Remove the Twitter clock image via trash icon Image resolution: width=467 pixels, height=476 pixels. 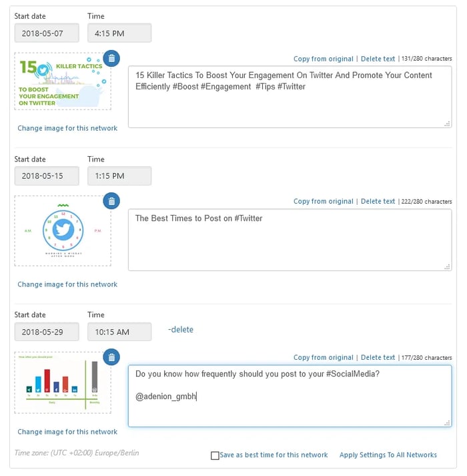coord(111,201)
